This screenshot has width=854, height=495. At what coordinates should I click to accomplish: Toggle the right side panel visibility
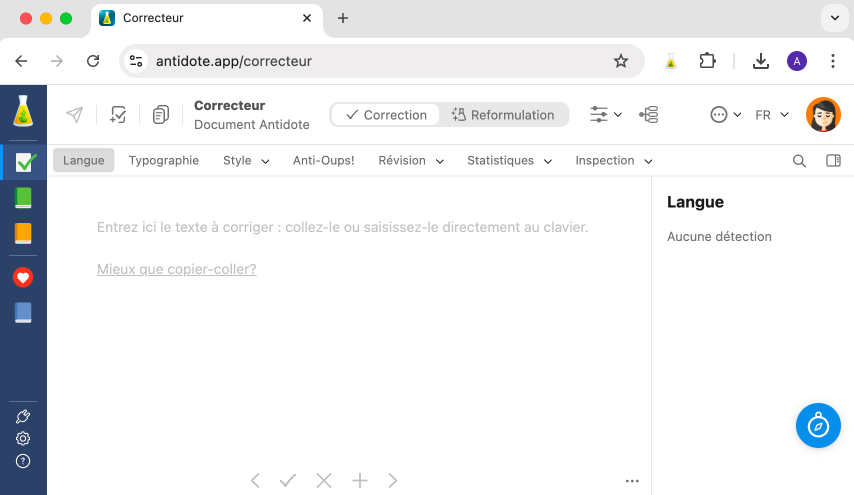click(833, 161)
